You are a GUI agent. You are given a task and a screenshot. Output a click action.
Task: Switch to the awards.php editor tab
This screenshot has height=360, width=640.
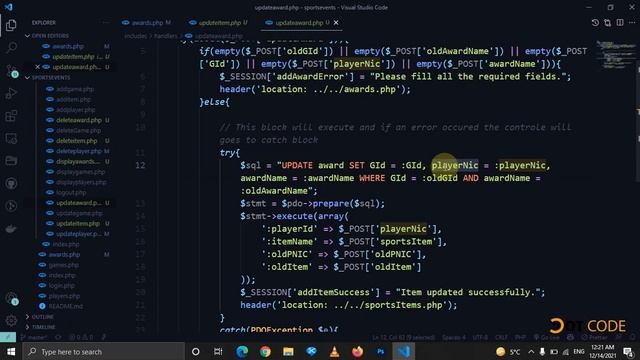tap(147, 23)
